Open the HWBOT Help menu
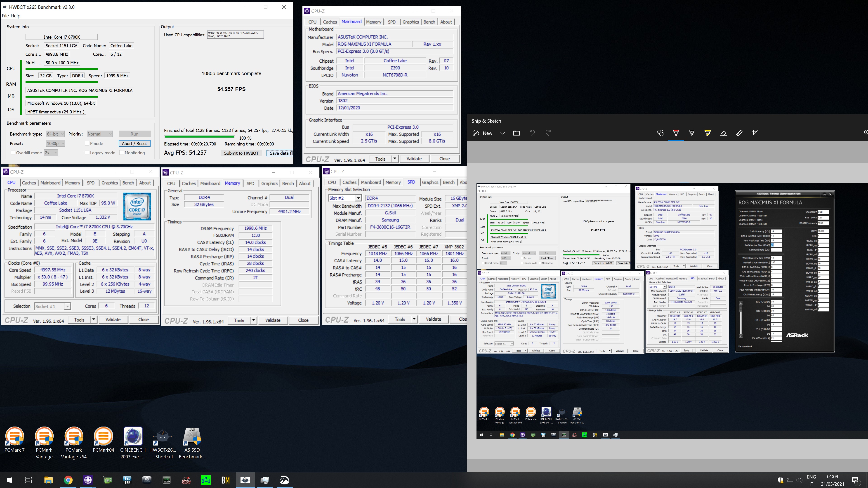Image resolution: width=868 pixels, height=488 pixels. tap(16, 16)
